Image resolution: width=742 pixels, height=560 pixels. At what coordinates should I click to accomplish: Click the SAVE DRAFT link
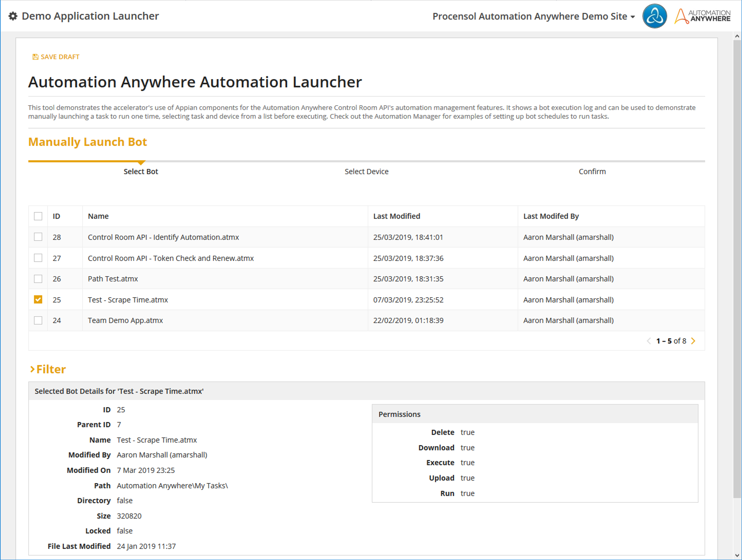[x=56, y=57]
